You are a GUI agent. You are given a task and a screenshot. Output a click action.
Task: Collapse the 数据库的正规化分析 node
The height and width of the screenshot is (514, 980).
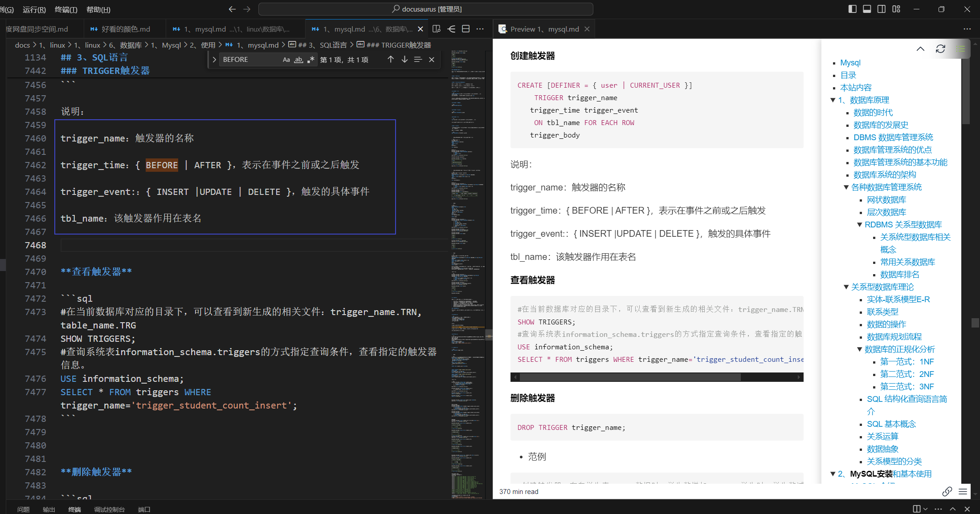859,349
